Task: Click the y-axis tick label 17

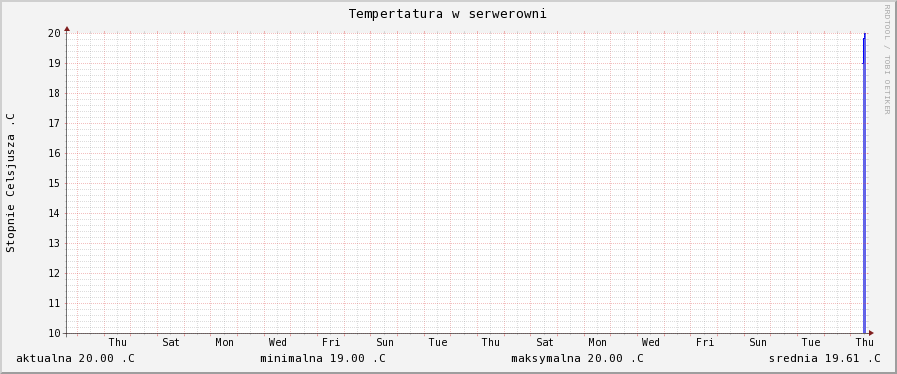Action: coord(54,123)
